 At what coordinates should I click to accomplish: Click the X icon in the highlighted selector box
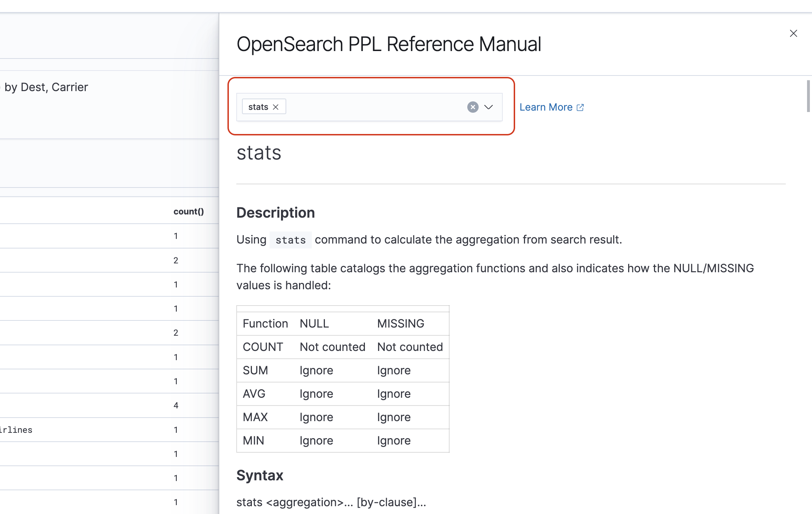[473, 107]
